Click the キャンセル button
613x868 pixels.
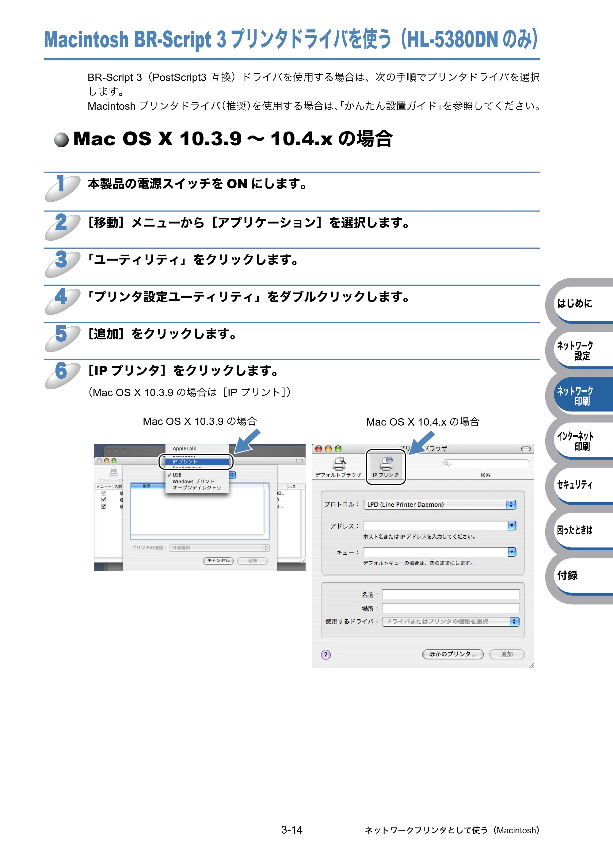[218, 561]
